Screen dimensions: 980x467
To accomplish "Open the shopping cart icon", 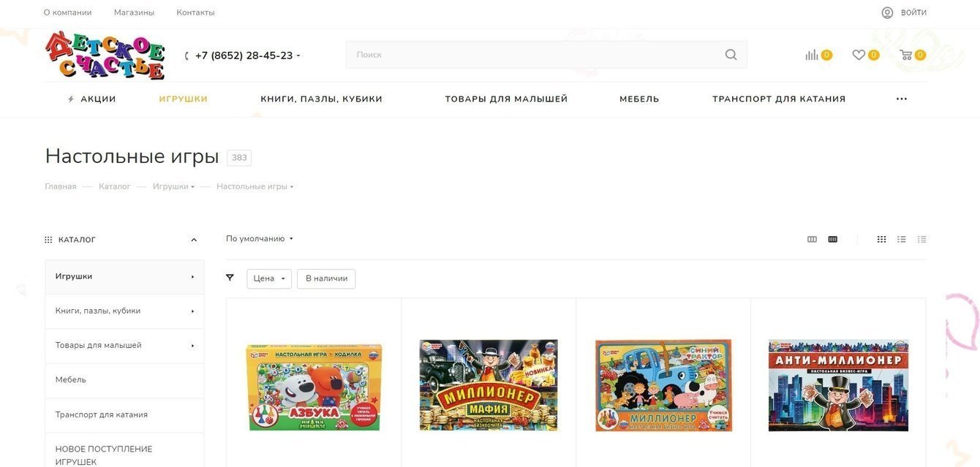I will [905, 55].
